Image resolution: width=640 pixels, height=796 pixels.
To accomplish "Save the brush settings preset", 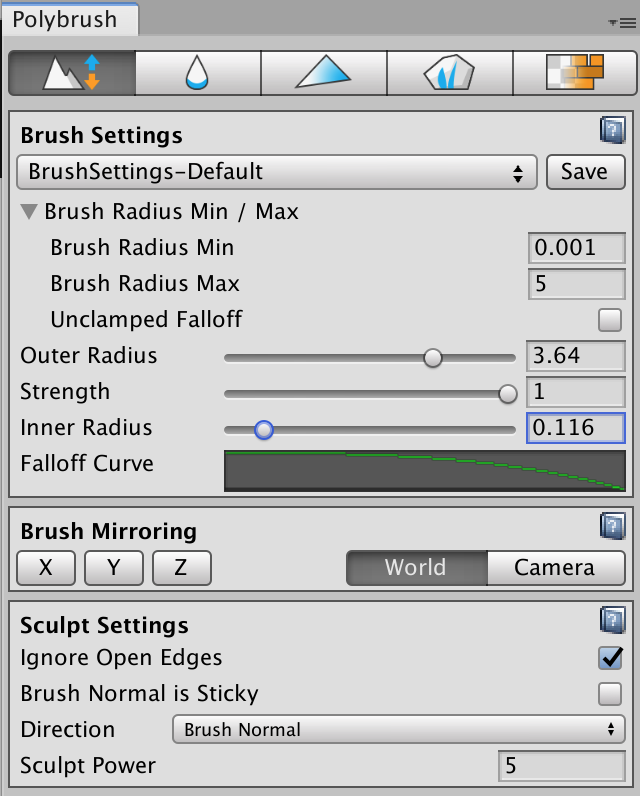I will point(585,172).
